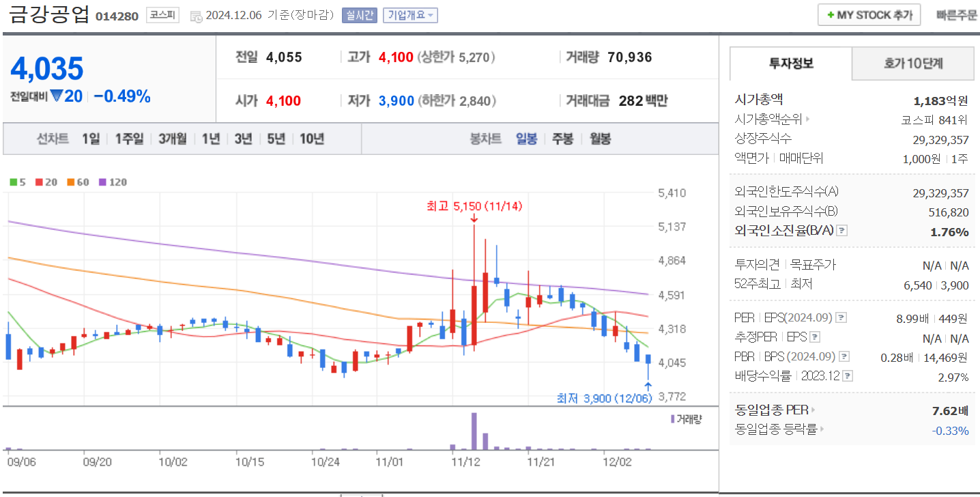Click the 최저 3,900 (12/06) chart marker
This screenshot has height=497, width=980.
click(606, 398)
